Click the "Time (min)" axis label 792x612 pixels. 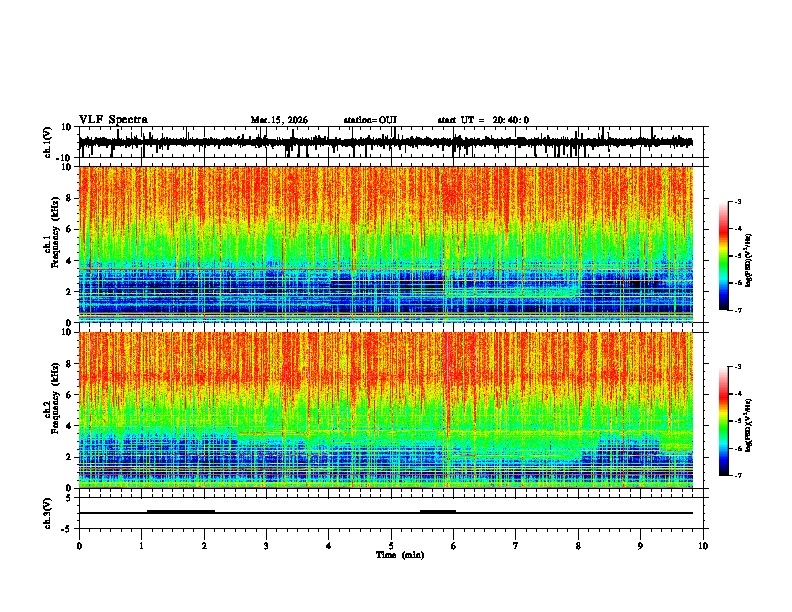(400, 555)
